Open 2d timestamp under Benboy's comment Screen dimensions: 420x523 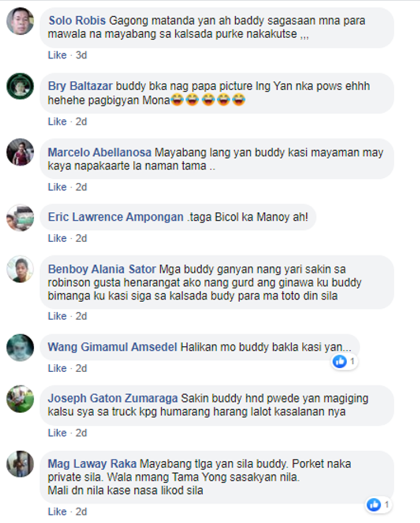pos(81,316)
